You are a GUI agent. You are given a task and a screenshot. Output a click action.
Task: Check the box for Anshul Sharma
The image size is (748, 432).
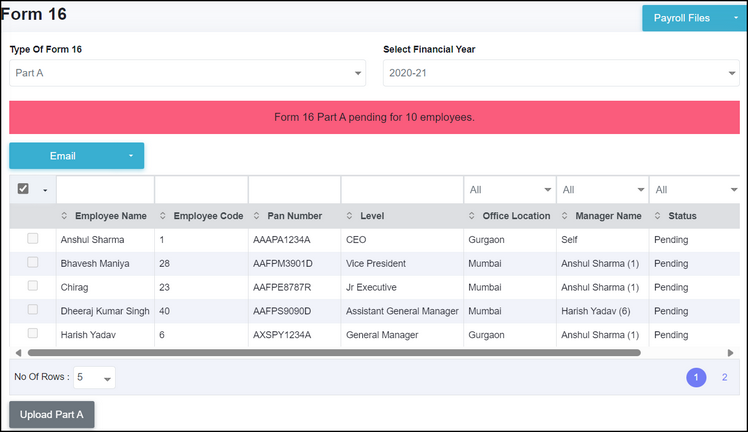[33, 239]
